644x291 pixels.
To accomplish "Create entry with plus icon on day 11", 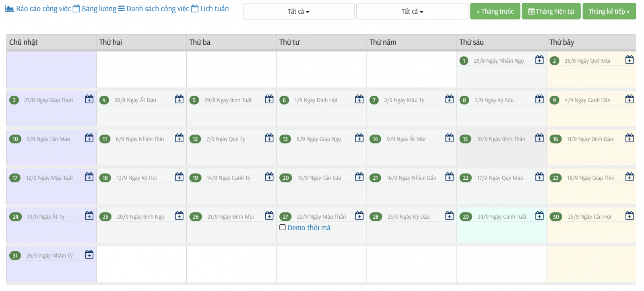I will click(180, 138).
